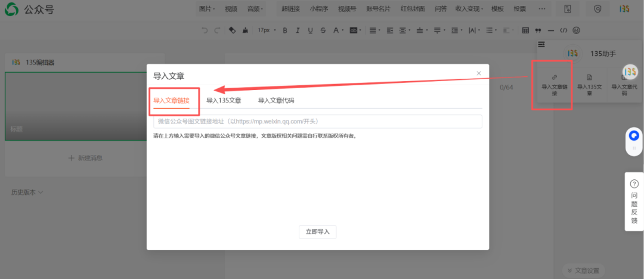The width and height of the screenshot is (644, 279).
Task: Open the emoji picker smiley icon
Action: tap(576, 30)
